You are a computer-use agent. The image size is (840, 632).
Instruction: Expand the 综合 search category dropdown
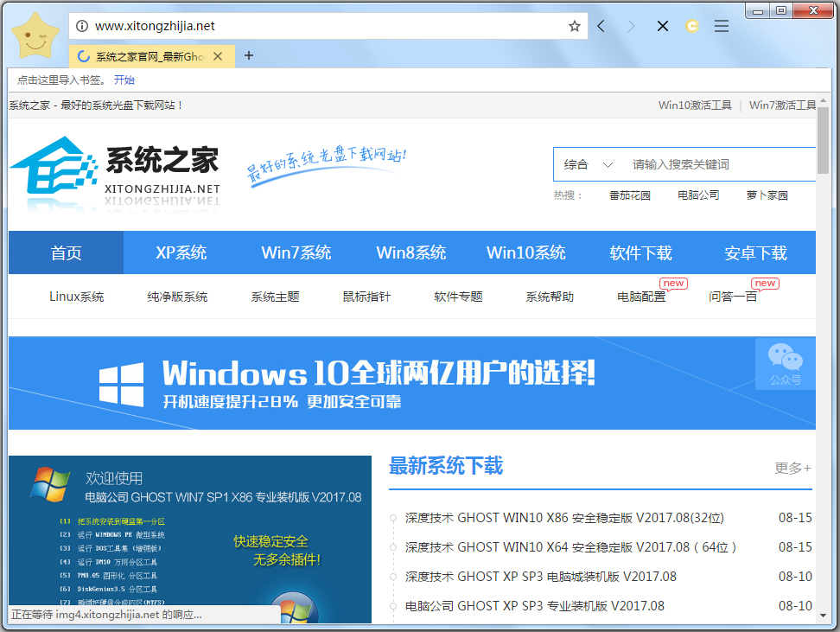[588, 164]
